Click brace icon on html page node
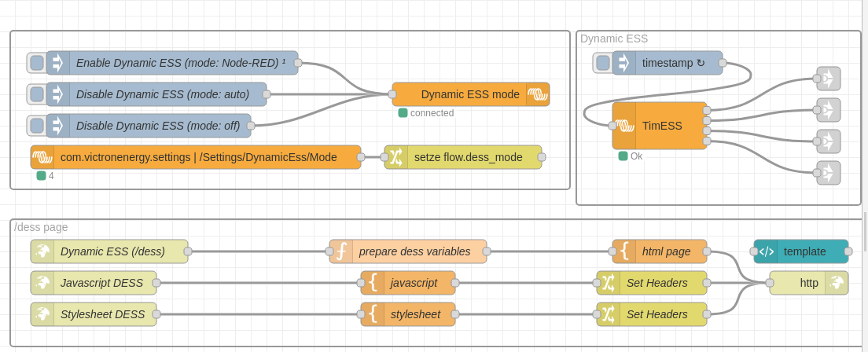The width and height of the screenshot is (868, 352). pyautogui.click(x=624, y=251)
